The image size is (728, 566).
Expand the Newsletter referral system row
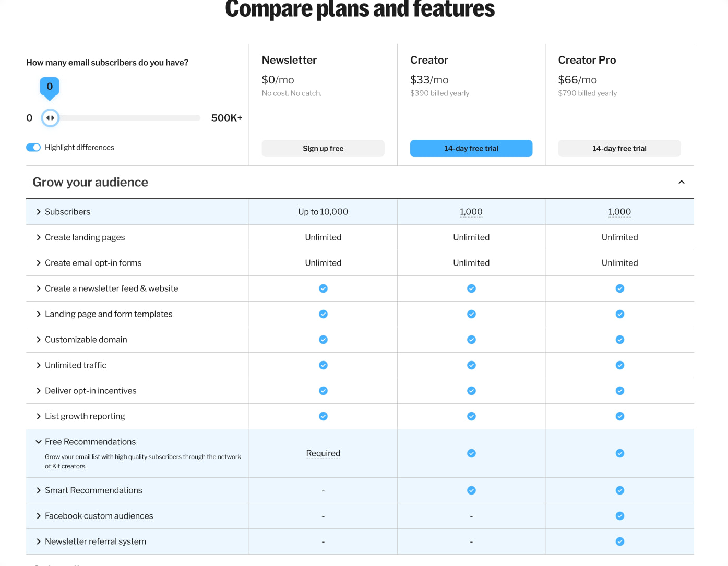[39, 541]
